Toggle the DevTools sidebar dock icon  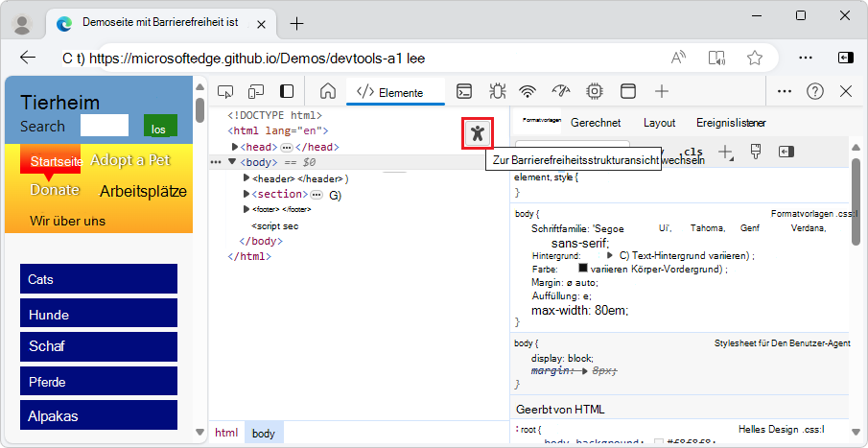(x=287, y=91)
